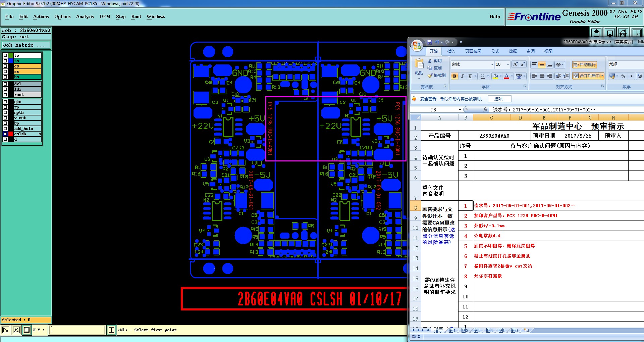The width and height of the screenshot is (644, 342).
Task: Click the Excel Office button
Action: (417, 45)
